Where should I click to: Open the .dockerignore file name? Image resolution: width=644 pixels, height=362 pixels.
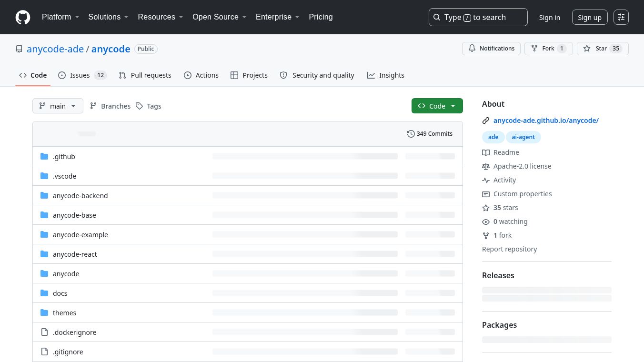pyautogui.click(x=74, y=332)
